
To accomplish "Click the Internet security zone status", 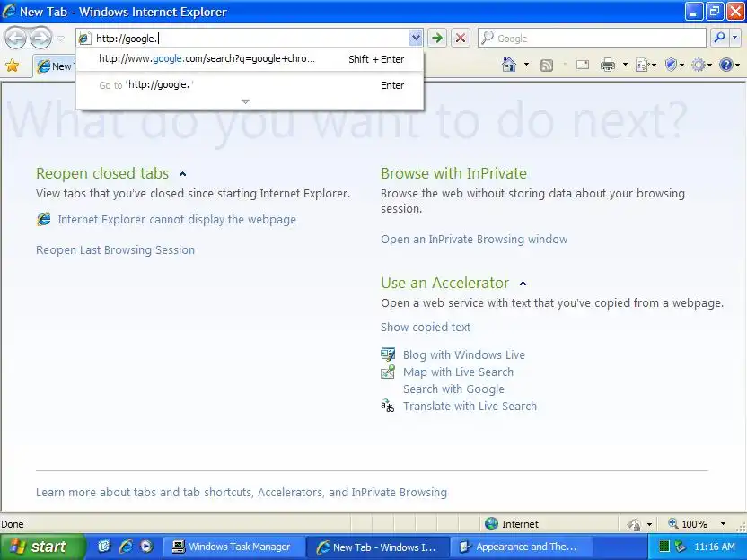I will pos(512,524).
